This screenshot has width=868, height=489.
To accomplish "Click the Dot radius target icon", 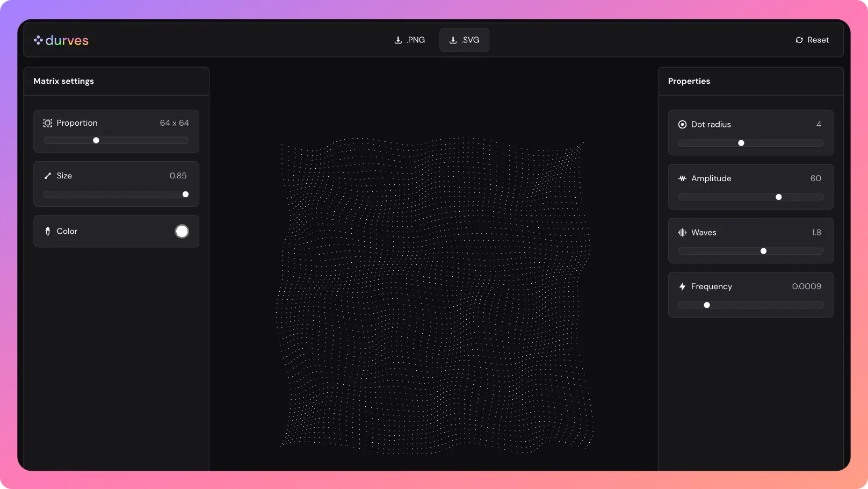I will click(682, 125).
